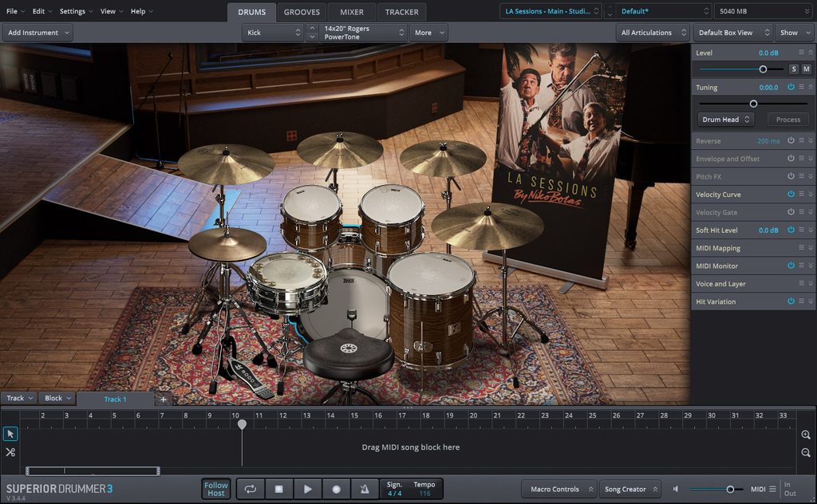Open the MIDI Mapping menu icon
The width and height of the screenshot is (817, 504).
801,247
